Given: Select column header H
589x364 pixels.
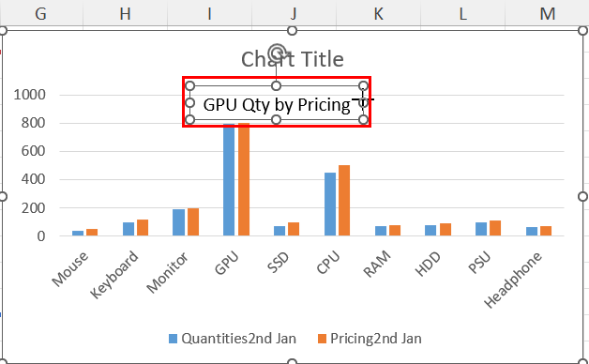Looking at the screenshot, I should pyautogui.click(x=125, y=13).
